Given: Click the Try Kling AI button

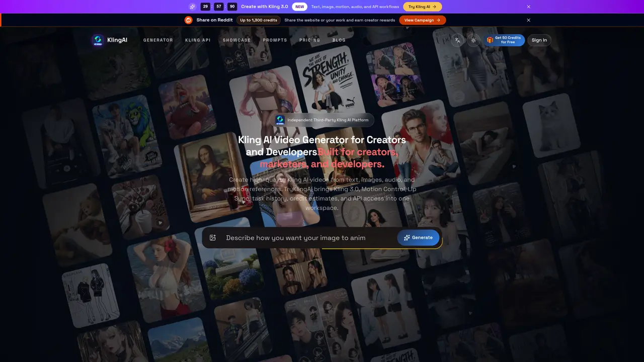Looking at the screenshot, I should click(x=422, y=7).
